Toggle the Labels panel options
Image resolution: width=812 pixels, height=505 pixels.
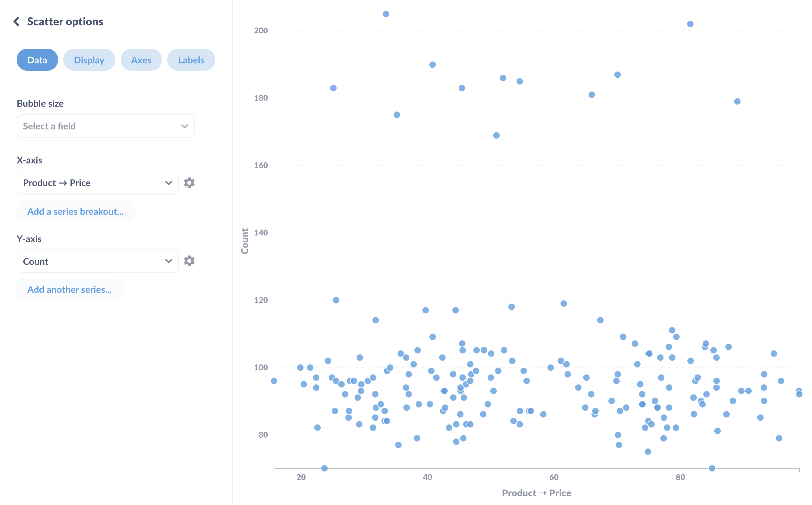click(x=191, y=60)
